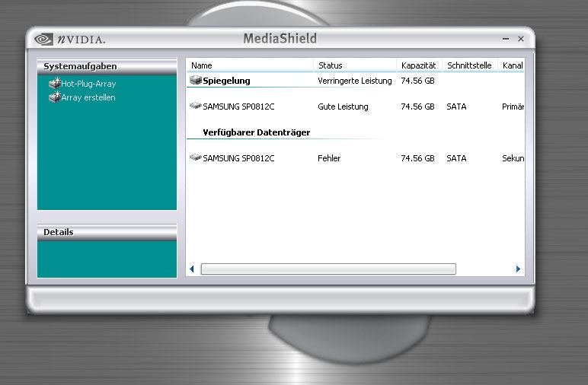Screen dimensions: 588x385
Task: Sort by Kapazität column header
Action: click(x=419, y=65)
